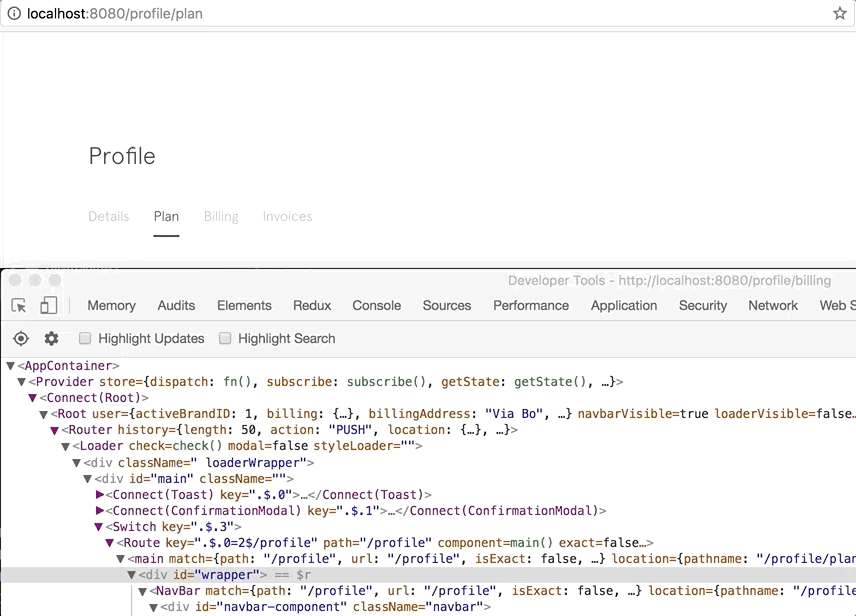Screen dimensions: 856x616
Task: Collapse the navbar-component div node
Action: point(153,607)
